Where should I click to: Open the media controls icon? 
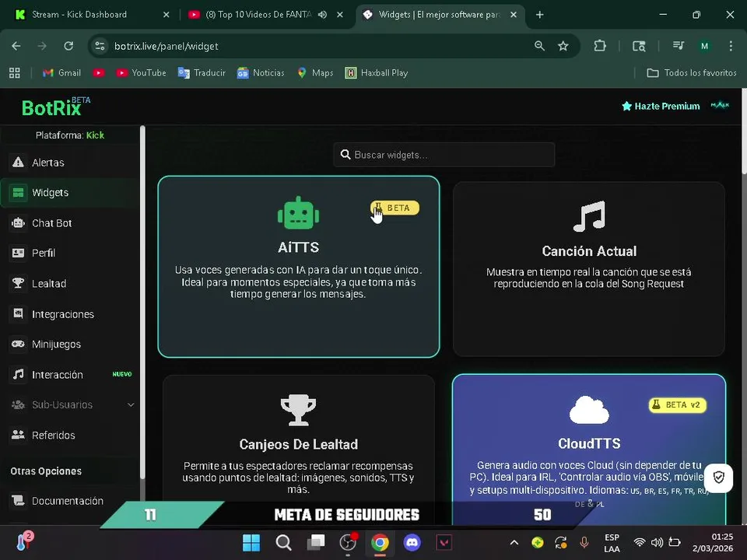click(x=678, y=46)
